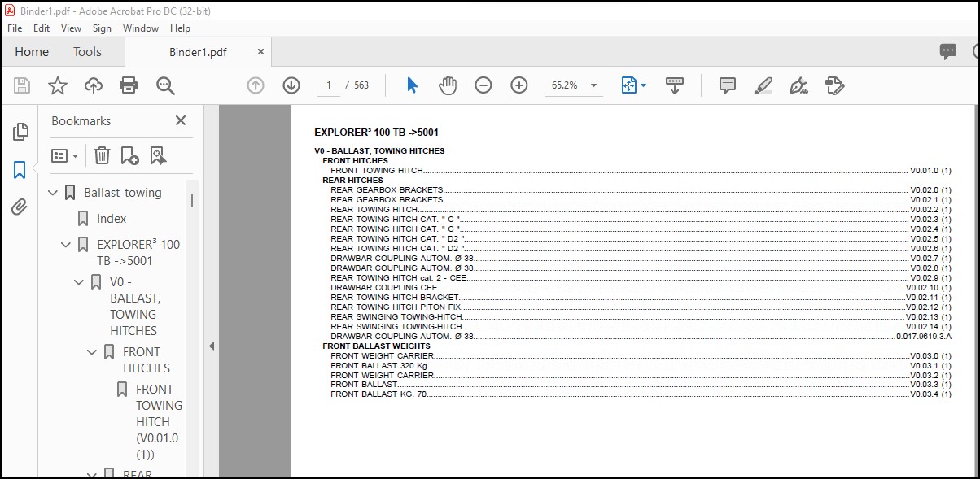Click the send file for review icon

point(834,85)
